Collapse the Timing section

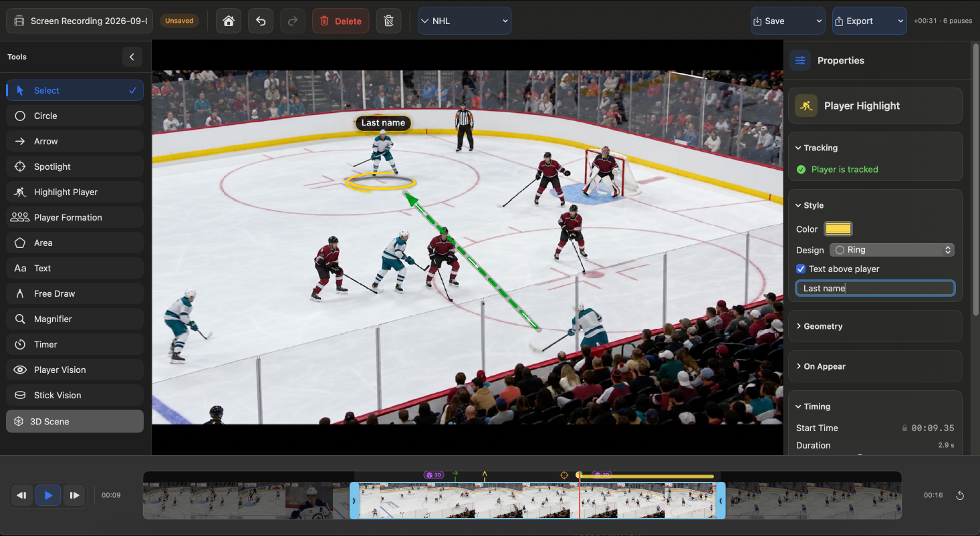[x=813, y=406]
